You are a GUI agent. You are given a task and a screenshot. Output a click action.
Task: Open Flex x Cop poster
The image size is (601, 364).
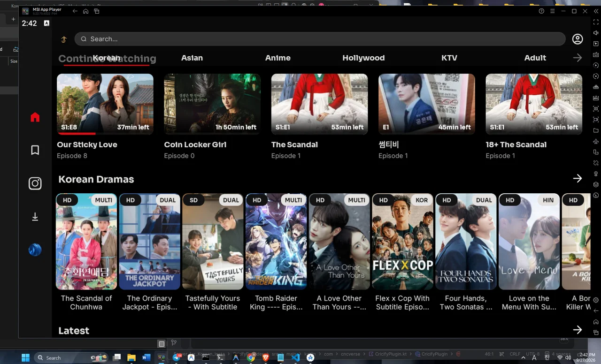403,242
